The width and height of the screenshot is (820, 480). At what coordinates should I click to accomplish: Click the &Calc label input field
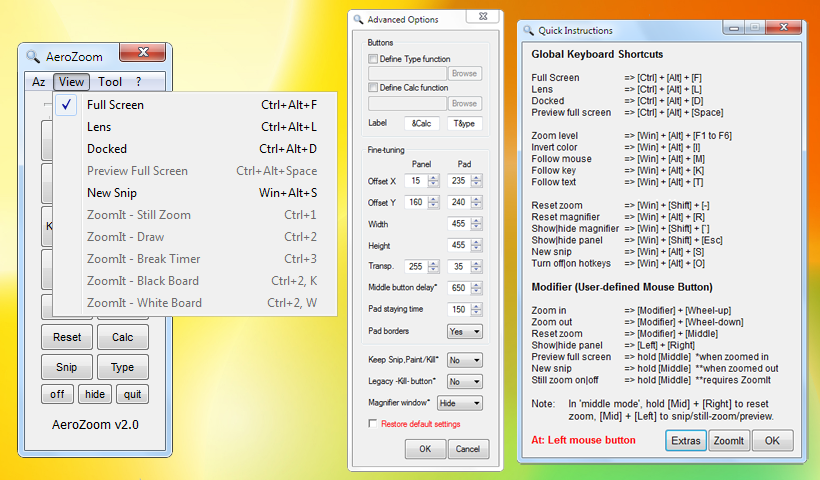point(422,123)
